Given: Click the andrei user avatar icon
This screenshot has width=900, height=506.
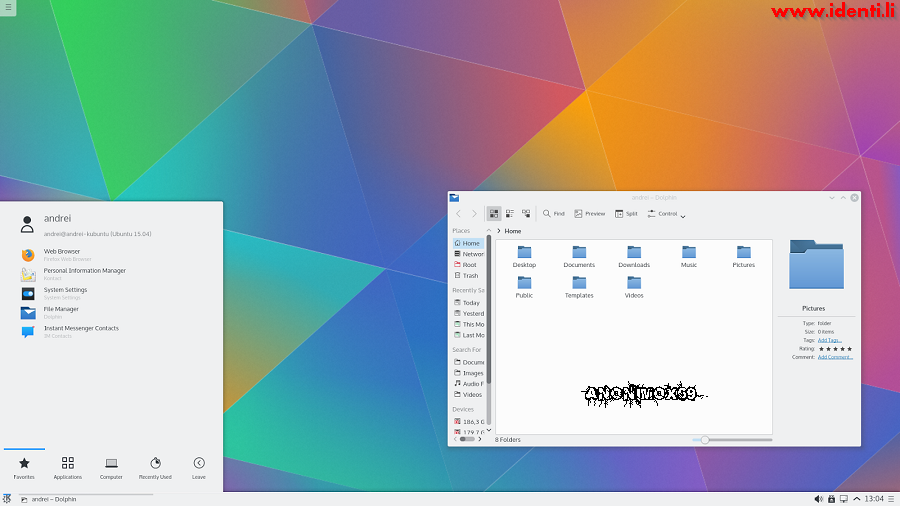Looking at the screenshot, I should (27, 224).
